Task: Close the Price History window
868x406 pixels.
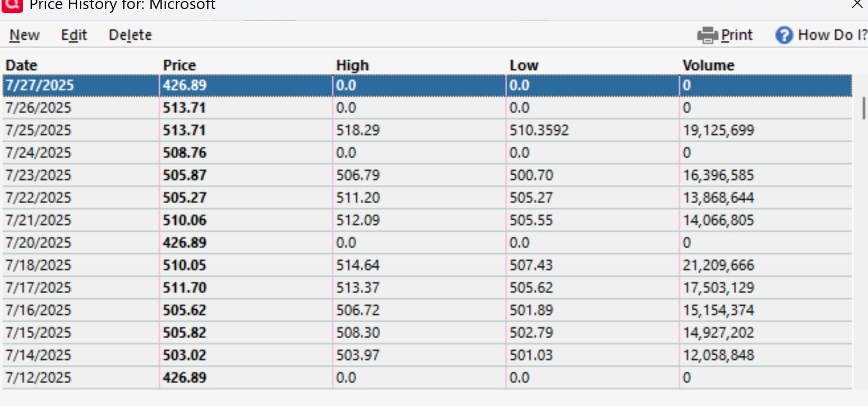Action: click(857, 5)
